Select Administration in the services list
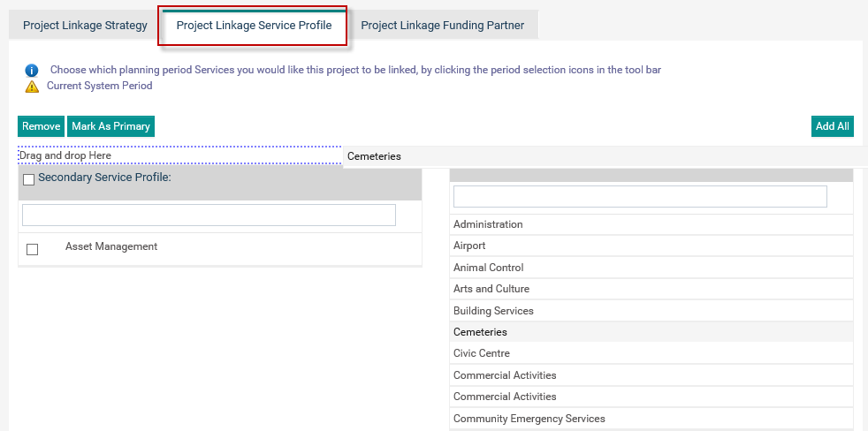Screen dimensions: 868x431 tap(651, 224)
